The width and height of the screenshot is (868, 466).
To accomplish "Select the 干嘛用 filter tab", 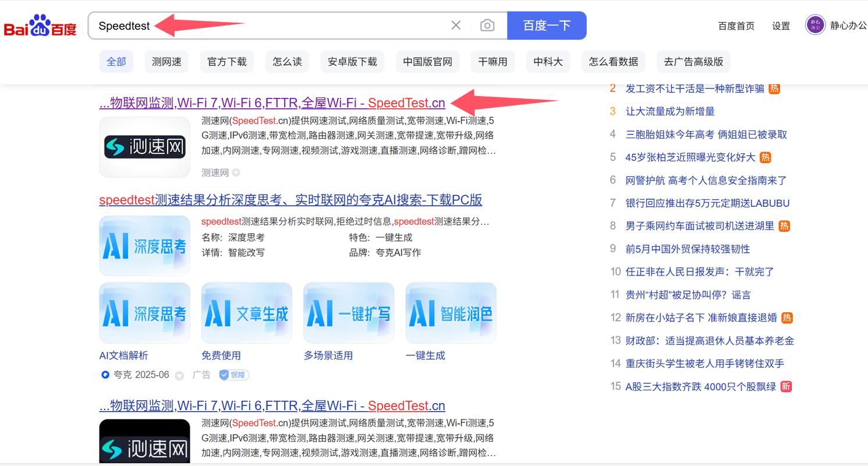I will tap(493, 62).
